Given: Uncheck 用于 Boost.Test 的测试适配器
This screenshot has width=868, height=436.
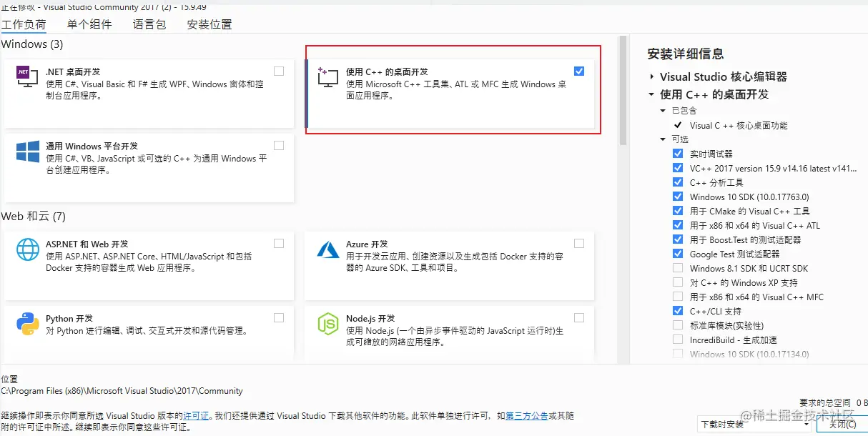Looking at the screenshot, I should tap(678, 239).
